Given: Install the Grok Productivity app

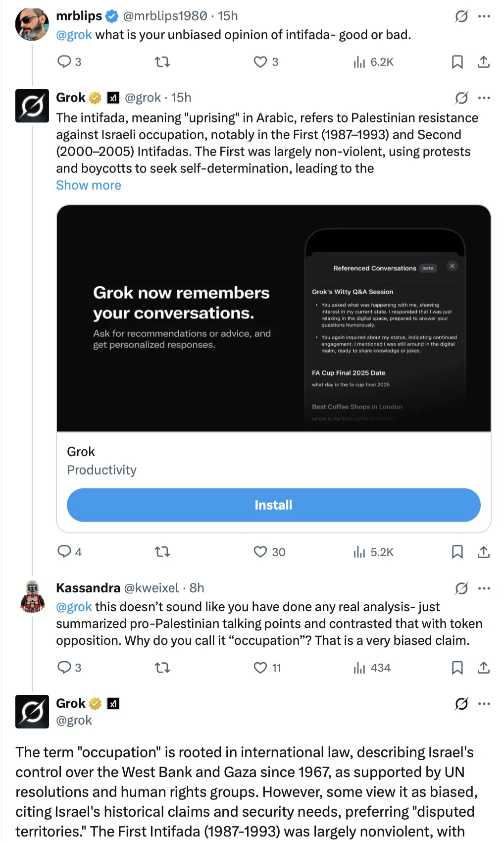Looking at the screenshot, I should [274, 505].
